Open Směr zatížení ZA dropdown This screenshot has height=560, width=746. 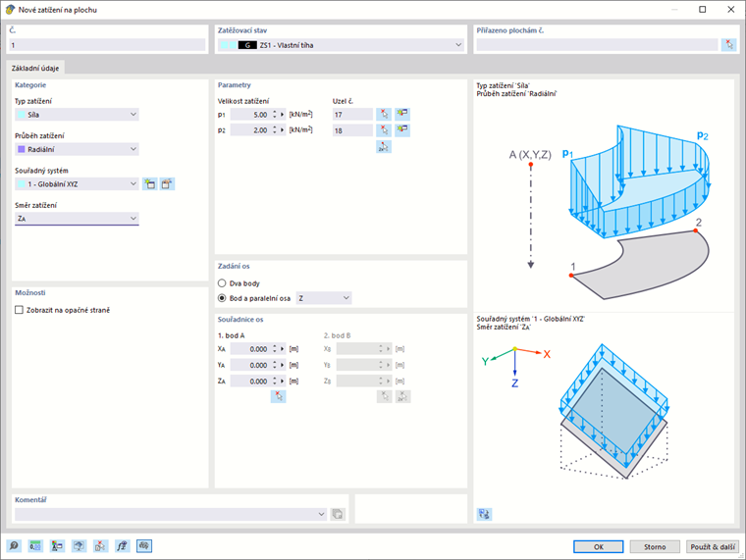pos(77,219)
